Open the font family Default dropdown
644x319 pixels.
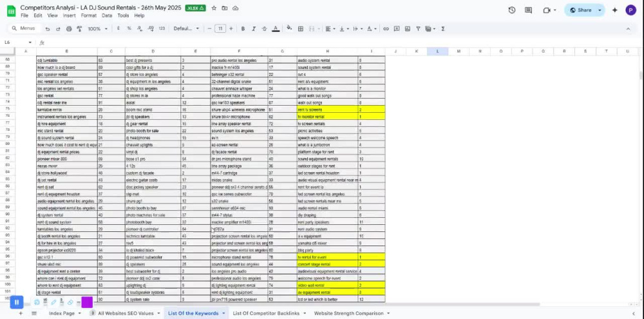[186, 29]
